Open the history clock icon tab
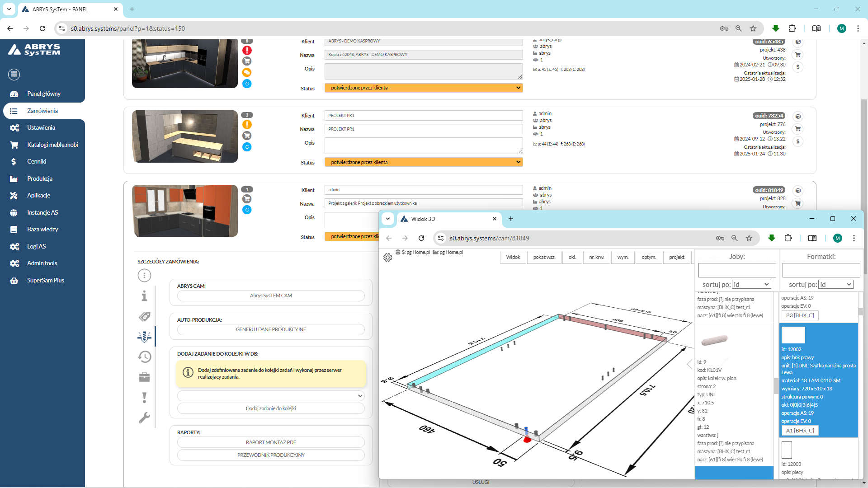 144,357
